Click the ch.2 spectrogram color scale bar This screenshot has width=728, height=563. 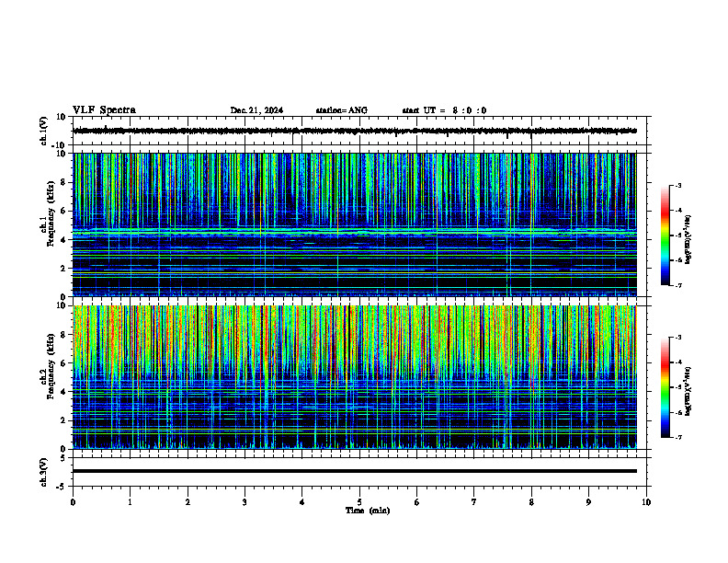click(x=665, y=387)
